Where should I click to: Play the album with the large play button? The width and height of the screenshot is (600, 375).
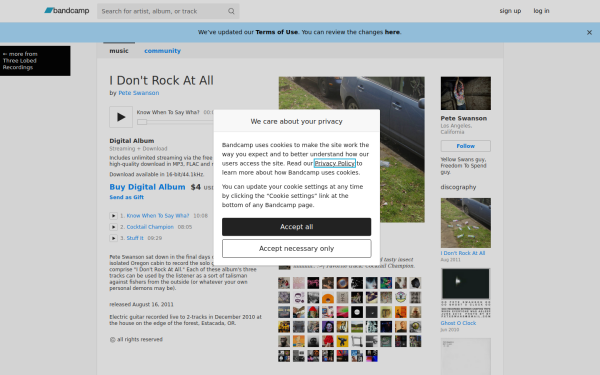click(121, 117)
